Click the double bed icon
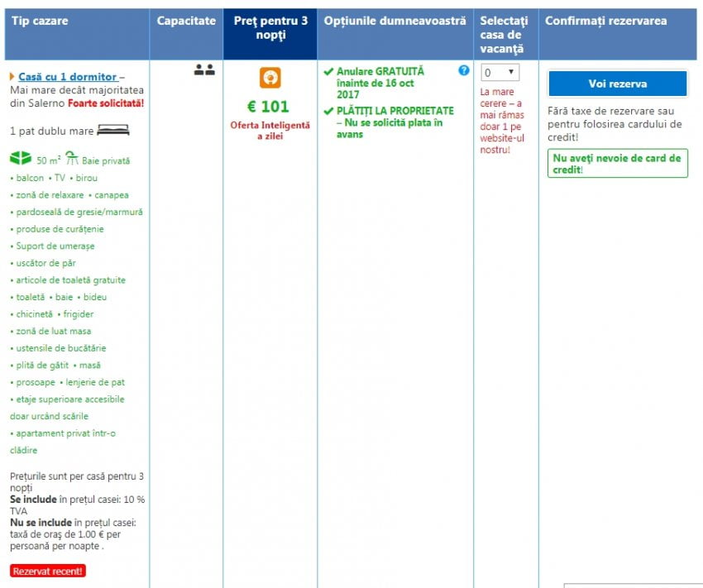The width and height of the screenshot is (703, 588). tap(112, 131)
